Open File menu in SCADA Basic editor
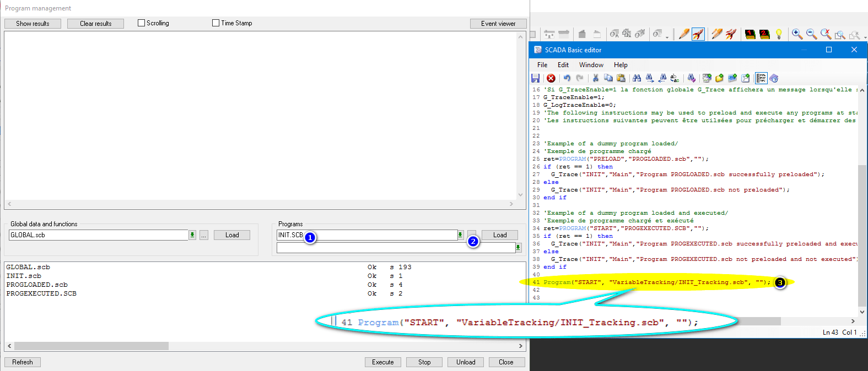This screenshot has height=371, width=868. [542, 65]
